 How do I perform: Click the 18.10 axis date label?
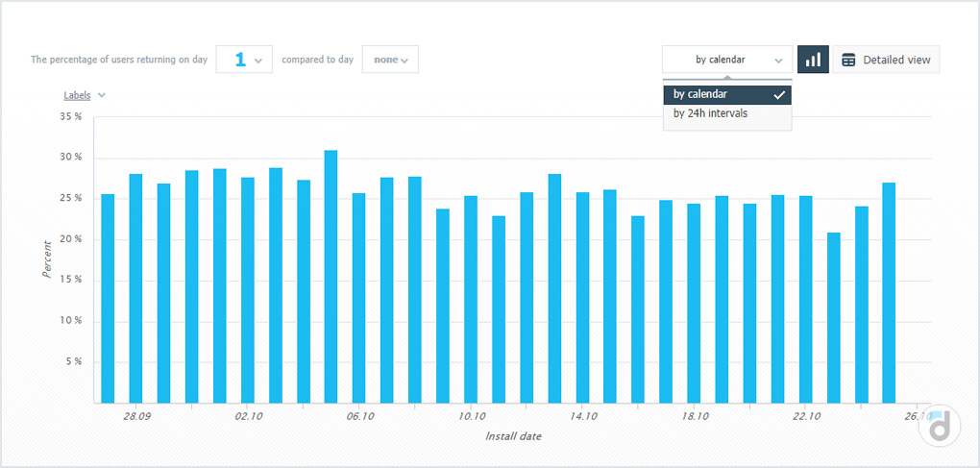point(695,417)
